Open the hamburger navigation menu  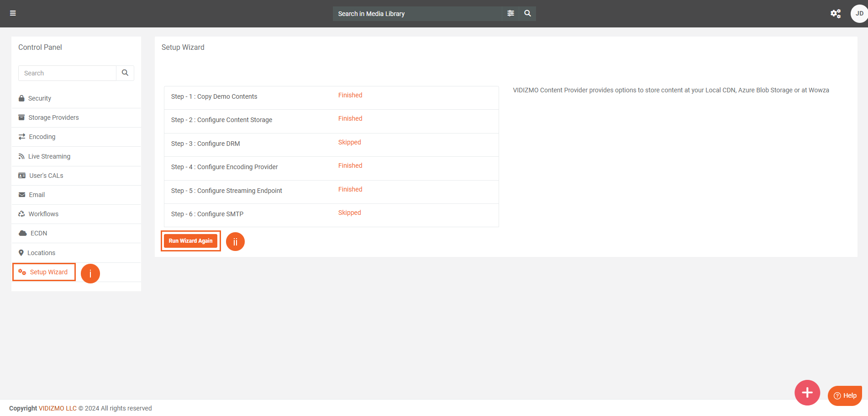[13, 13]
